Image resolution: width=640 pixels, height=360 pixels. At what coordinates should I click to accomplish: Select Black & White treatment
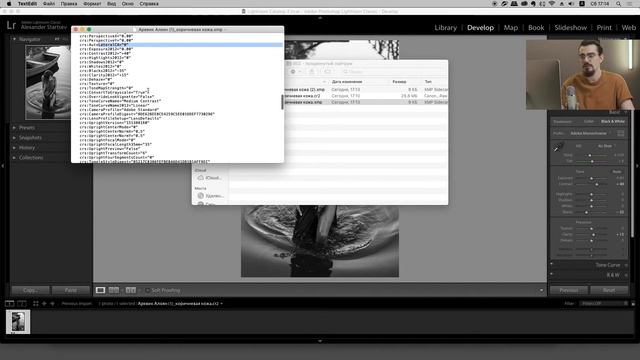click(613, 122)
